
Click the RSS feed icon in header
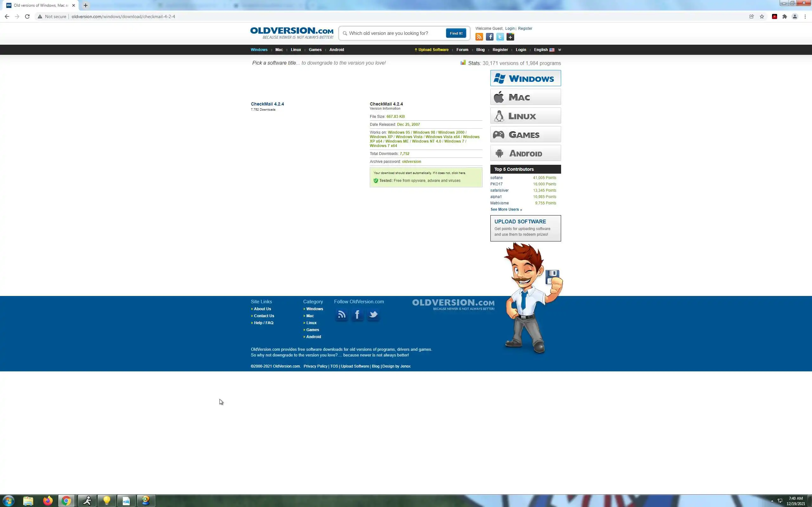coord(479,37)
